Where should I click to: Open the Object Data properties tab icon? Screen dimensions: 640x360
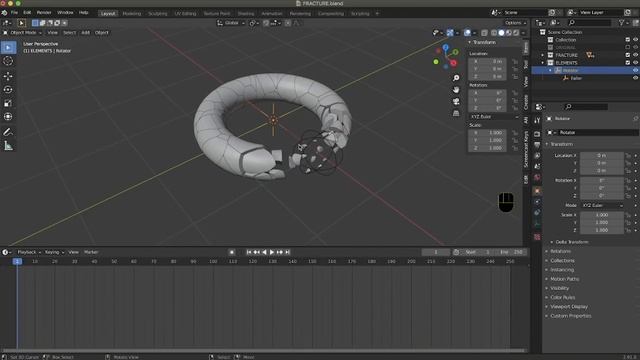pos(537,223)
